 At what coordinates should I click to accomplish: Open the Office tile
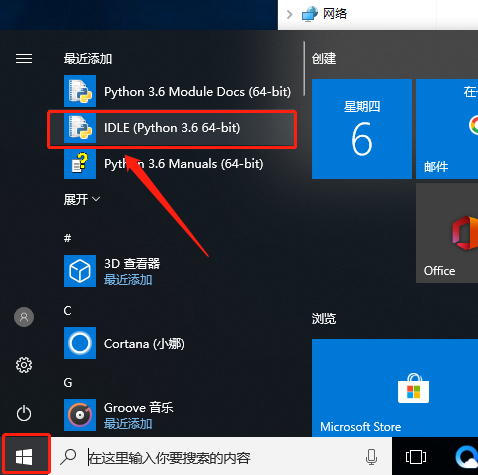(x=447, y=233)
